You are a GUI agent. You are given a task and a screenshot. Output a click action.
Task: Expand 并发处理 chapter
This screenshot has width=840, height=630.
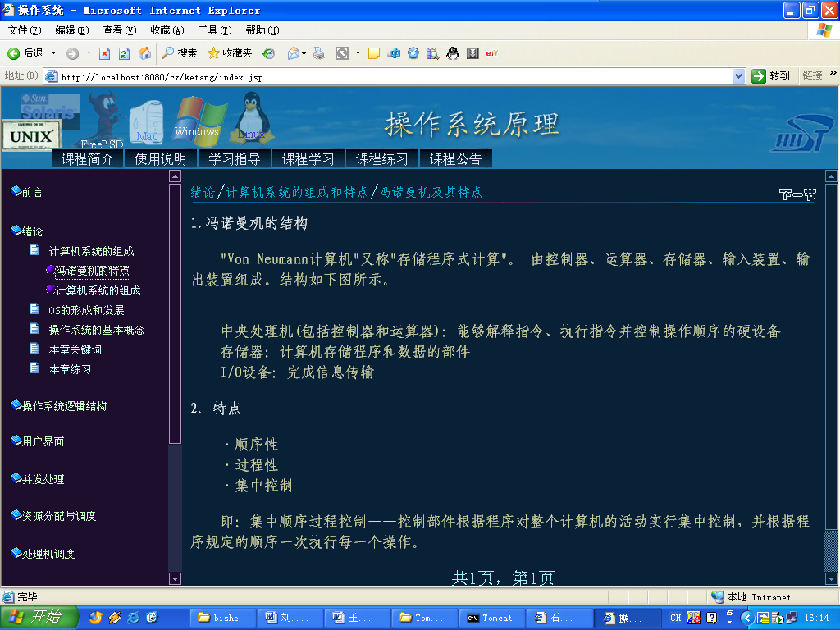38,479
